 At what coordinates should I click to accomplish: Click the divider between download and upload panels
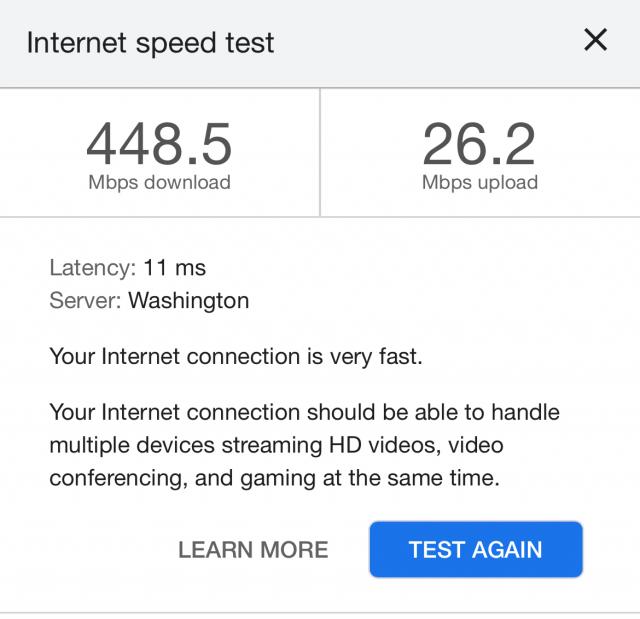click(x=320, y=152)
